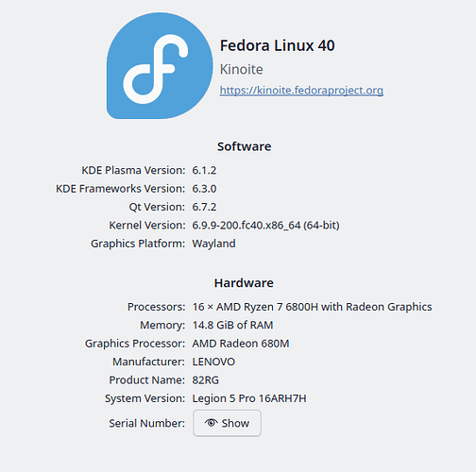The width and height of the screenshot is (476, 472).
Task: Click the Legion 5 Pro 16ARH7H text
Action: click(249, 398)
